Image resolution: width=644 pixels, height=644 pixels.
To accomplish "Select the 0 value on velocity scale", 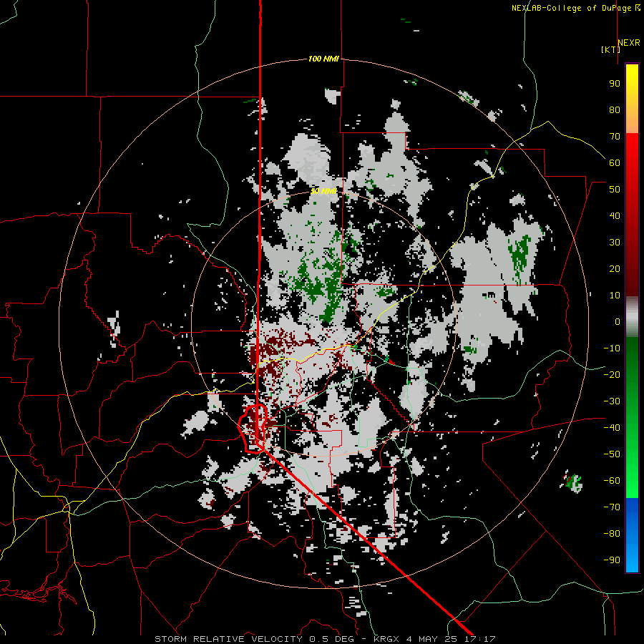I will [618, 321].
